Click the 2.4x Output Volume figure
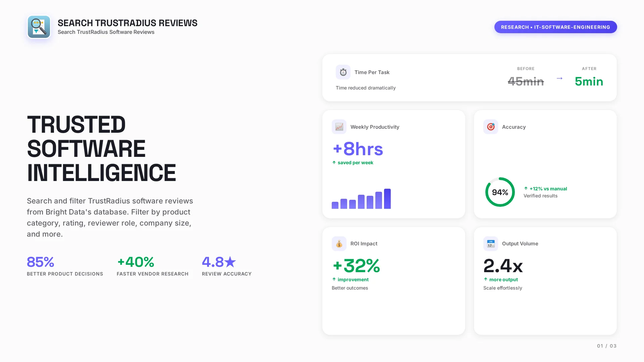 click(x=503, y=266)
